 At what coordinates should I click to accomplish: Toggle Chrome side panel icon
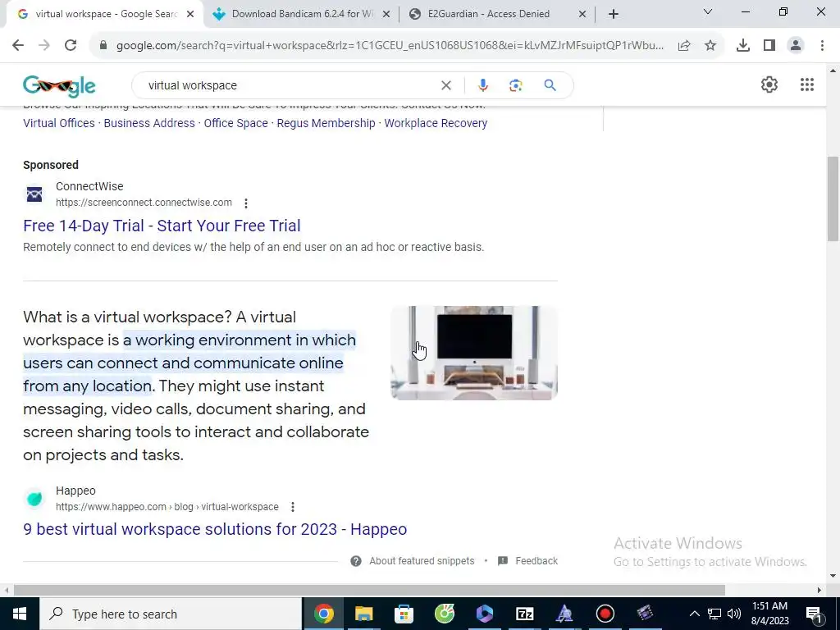(x=769, y=46)
